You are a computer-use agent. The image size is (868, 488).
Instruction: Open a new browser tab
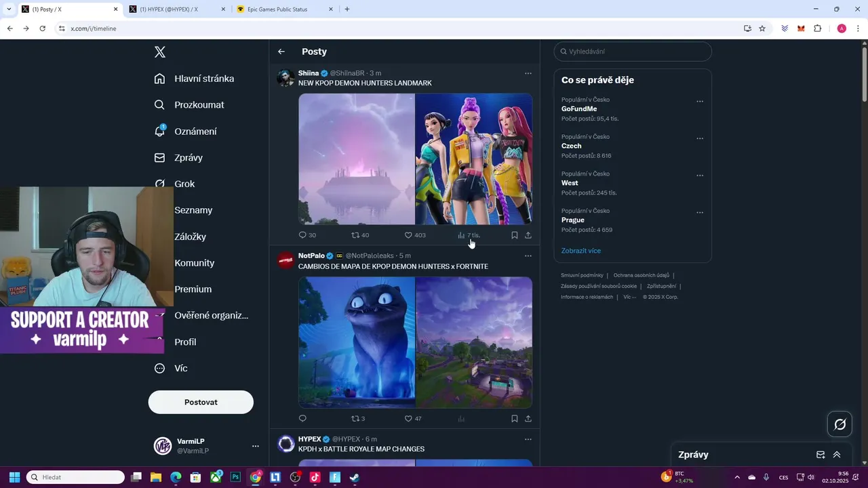[347, 9]
